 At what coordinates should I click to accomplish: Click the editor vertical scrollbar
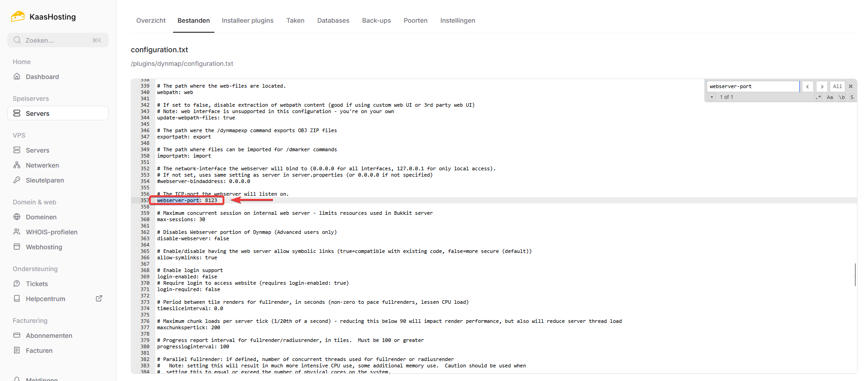[855, 274]
